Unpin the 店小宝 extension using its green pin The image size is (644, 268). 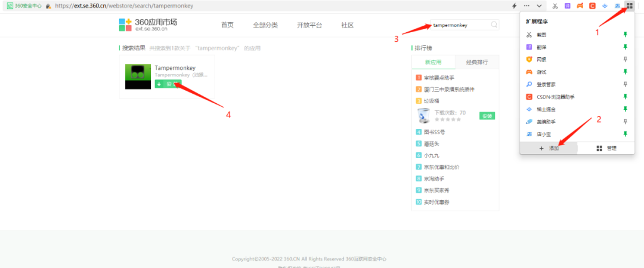pyautogui.click(x=626, y=134)
